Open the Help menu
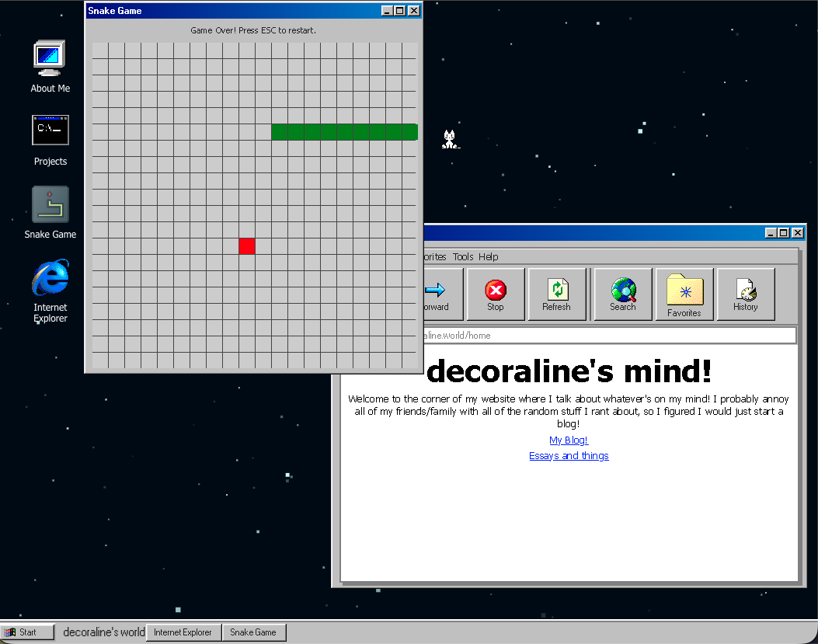 489,257
